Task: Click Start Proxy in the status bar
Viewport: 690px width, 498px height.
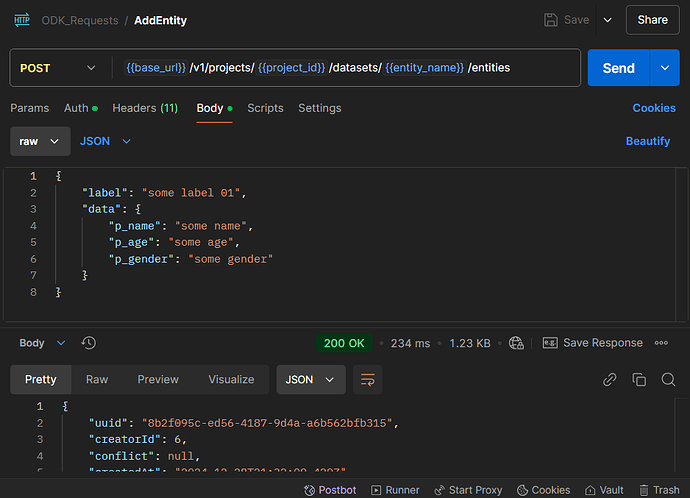Action: [468, 490]
